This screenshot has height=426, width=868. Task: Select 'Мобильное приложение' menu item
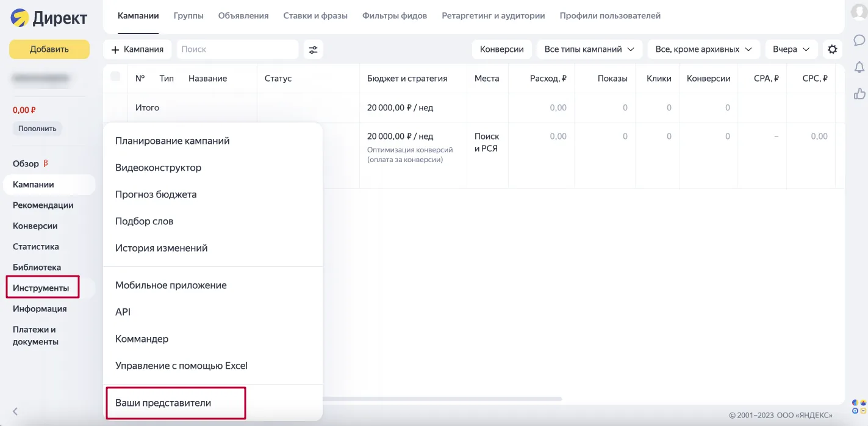[171, 285]
